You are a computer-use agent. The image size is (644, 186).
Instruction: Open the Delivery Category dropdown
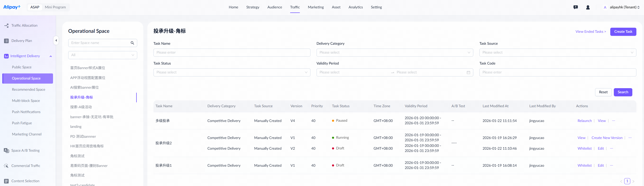point(394,53)
